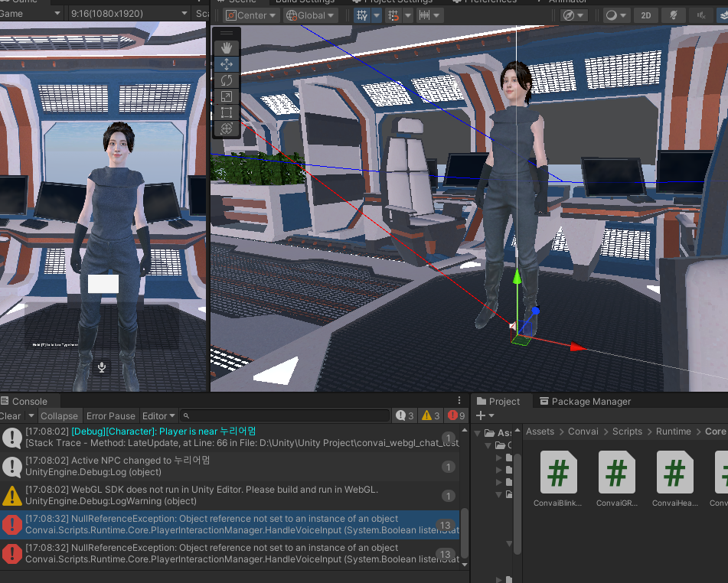Open the aspect ratio 9:16(1080x1920) dropdown

point(129,14)
